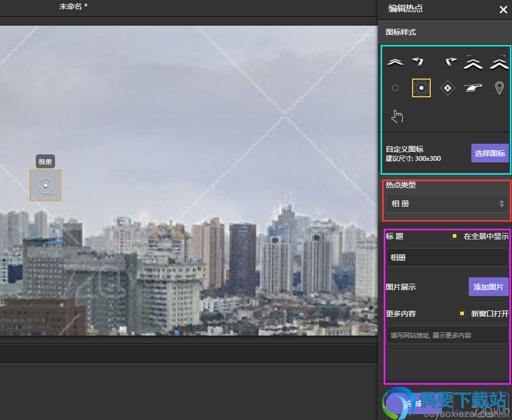Select the last triple-chevron arrow icon

click(499, 62)
